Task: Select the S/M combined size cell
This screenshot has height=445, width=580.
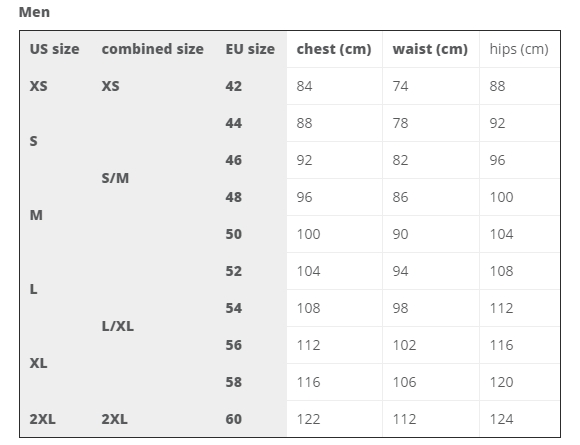Action: 115,178
